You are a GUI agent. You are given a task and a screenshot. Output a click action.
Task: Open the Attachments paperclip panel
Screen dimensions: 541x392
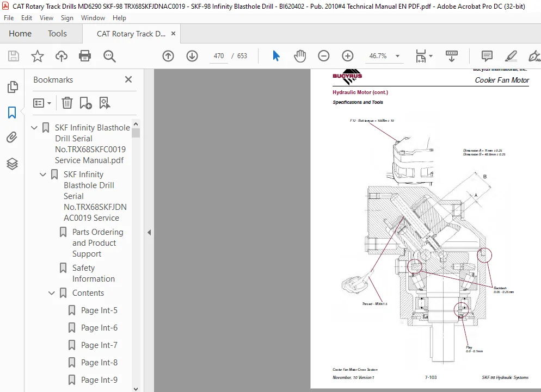12,138
